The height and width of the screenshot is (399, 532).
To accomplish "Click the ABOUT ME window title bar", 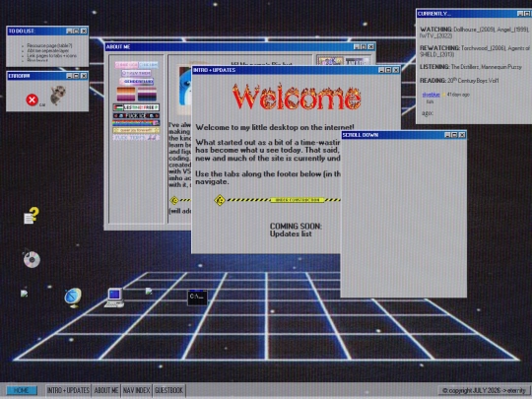I will pos(239,47).
